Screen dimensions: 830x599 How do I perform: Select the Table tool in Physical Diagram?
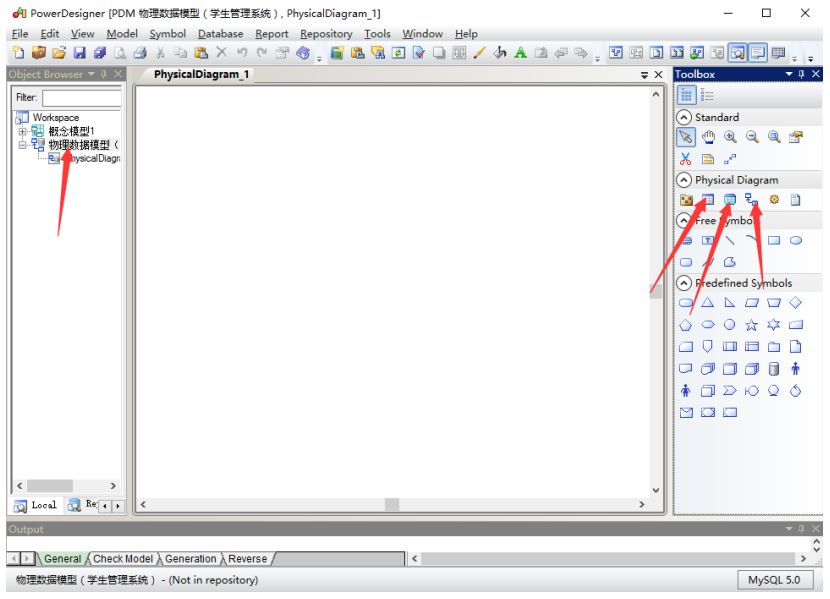point(708,200)
